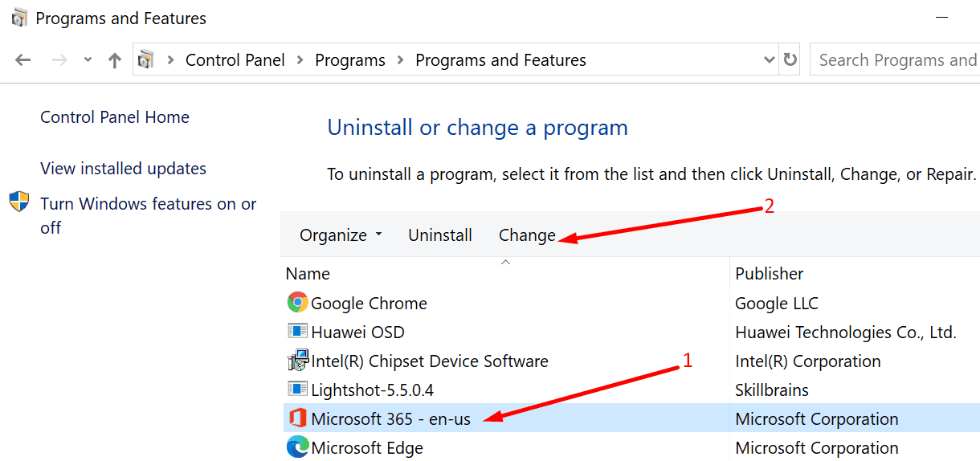Screen dimensions: 980x461
Task: Click the Intel Chipset Device Software icon
Action: [297, 361]
